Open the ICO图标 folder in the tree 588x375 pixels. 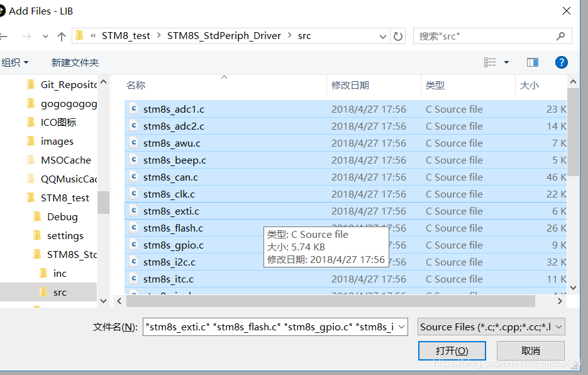52,122
